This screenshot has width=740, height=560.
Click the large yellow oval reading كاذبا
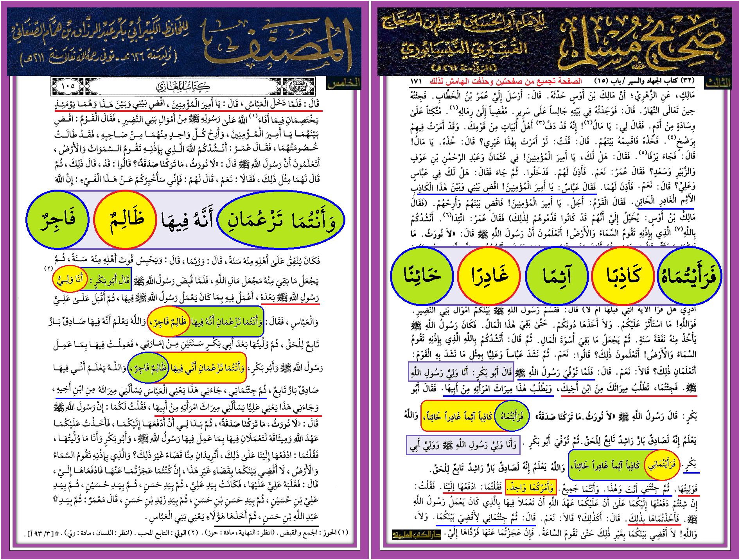point(623,276)
